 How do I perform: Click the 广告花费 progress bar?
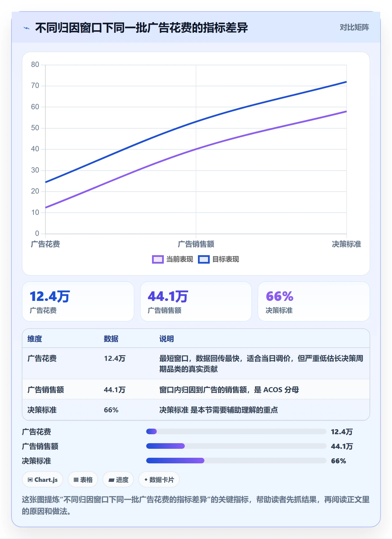236,431
